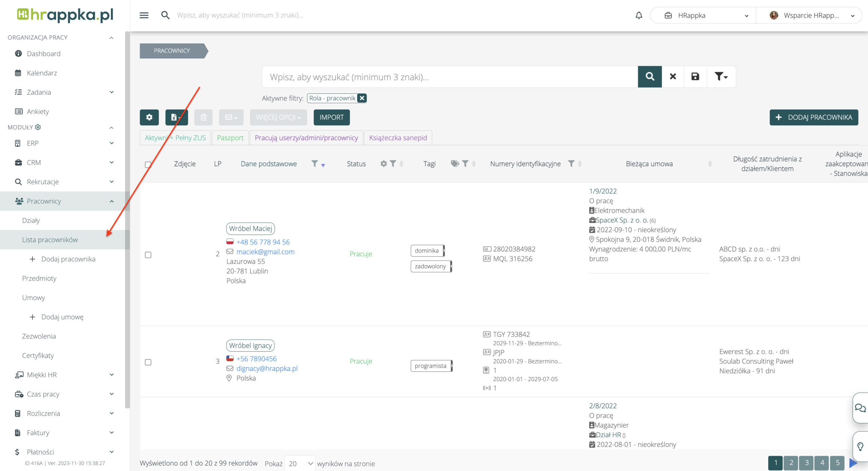Image resolution: width=868 pixels, height=471 pixels.
Task: Click the DODAJ PRACOWNIKA button
Action: [x=814, y=117]
